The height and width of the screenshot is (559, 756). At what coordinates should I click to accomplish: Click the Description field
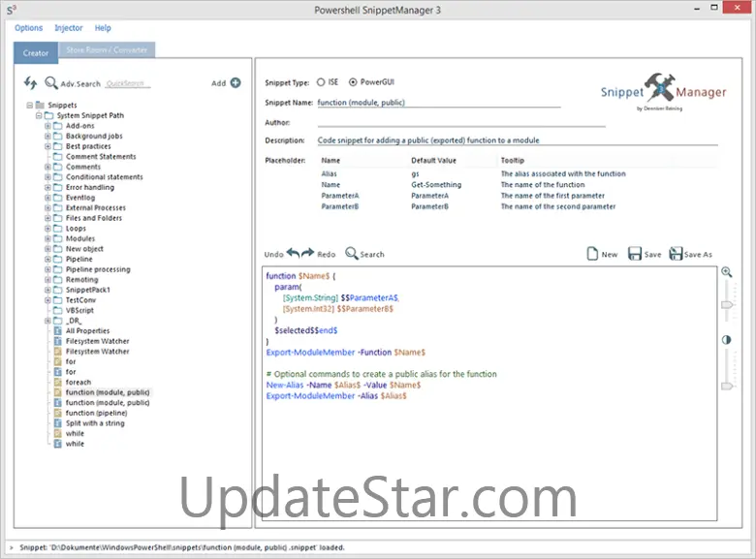click(x=518, y=140)
